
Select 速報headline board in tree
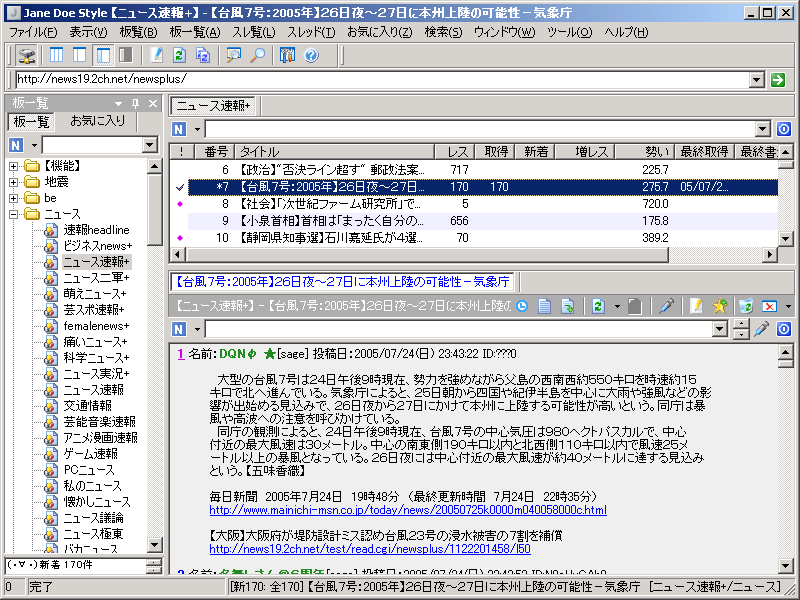[96, 230]
